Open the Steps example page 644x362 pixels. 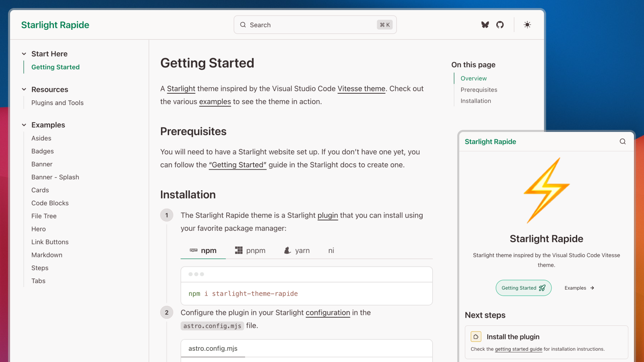pos(40,268)
